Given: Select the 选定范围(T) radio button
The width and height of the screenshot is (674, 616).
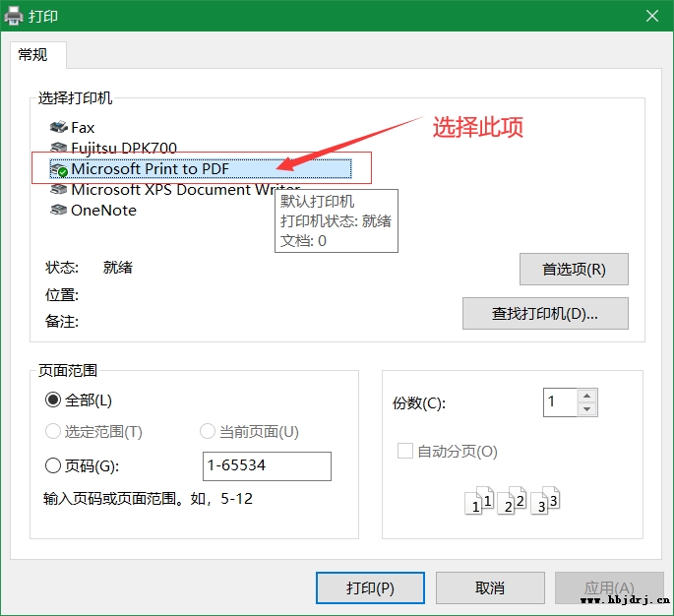Looking at the screenshot, I should [x=53, y=431].
